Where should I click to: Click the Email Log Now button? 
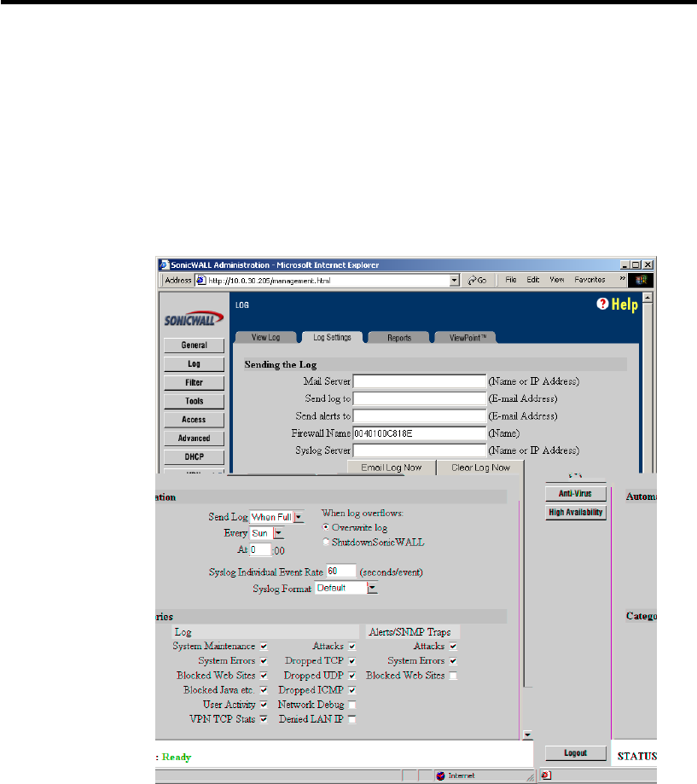[x=392, y=467]
